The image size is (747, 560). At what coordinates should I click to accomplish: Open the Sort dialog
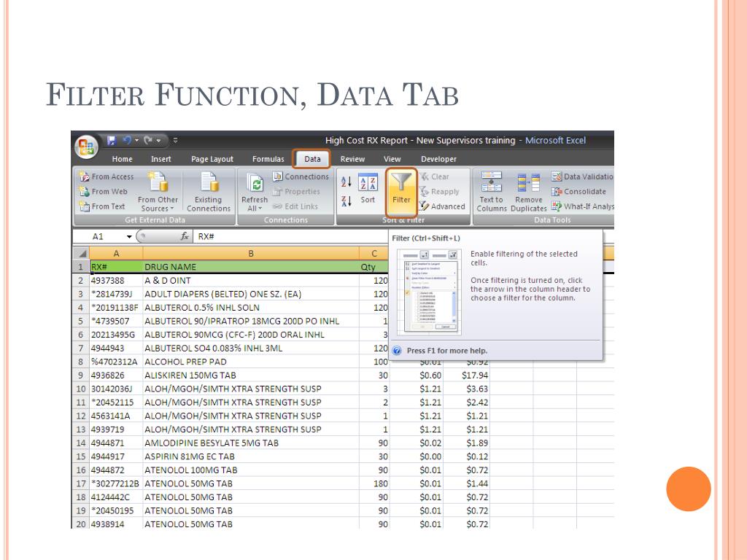[x=368, y=189]
